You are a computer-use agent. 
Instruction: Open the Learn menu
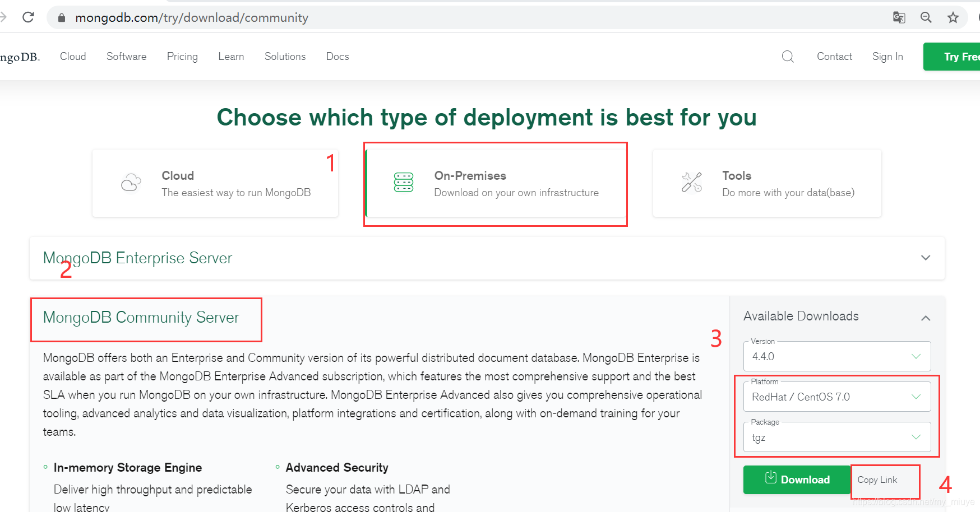(231, 57)
